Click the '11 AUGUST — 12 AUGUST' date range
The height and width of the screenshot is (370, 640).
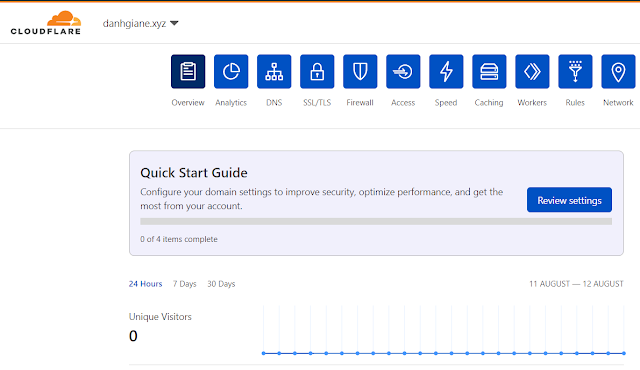[576, 284]
